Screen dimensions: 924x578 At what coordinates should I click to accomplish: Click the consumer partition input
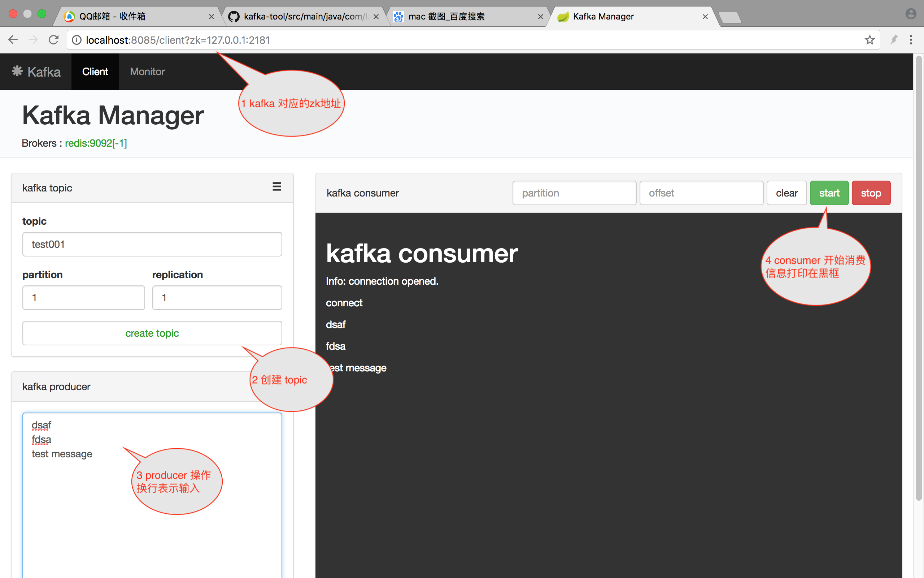(574, 193)
